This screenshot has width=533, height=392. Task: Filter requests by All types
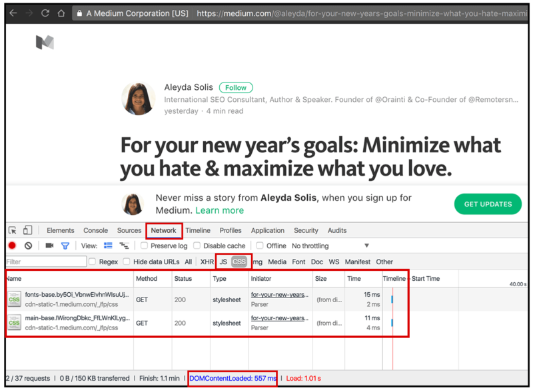tap(189, 262)
